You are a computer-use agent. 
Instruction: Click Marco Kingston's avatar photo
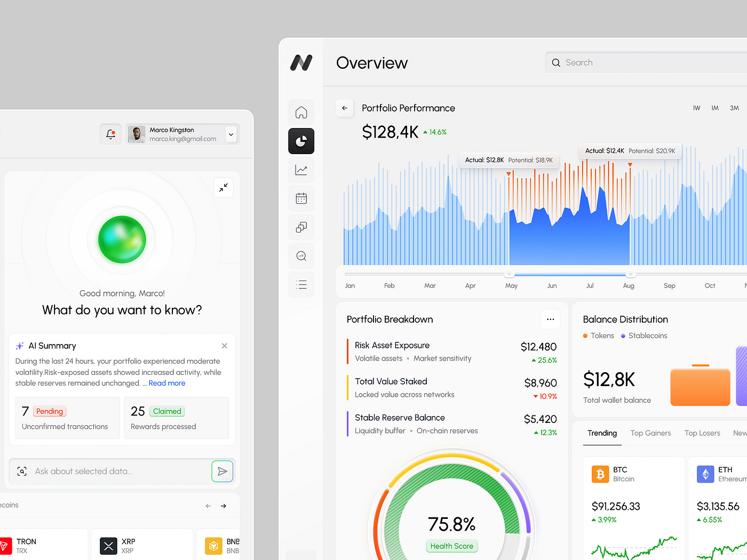(137, 134)
